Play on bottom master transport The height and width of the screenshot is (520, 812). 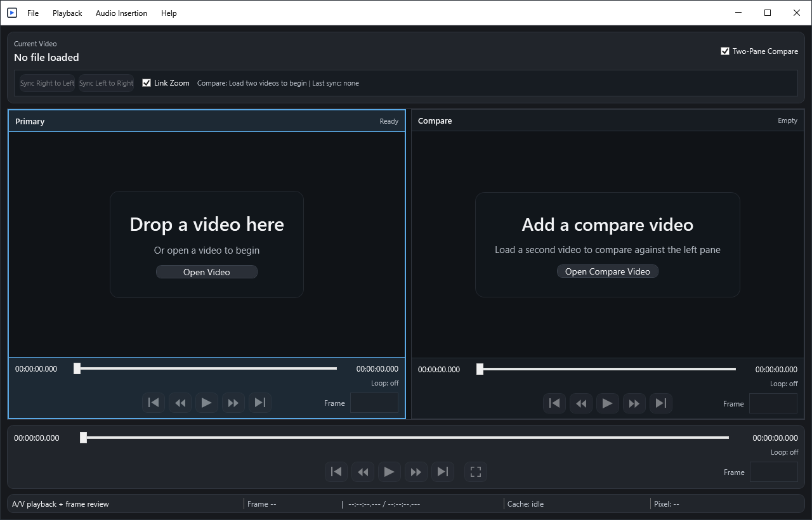(390, 472)
